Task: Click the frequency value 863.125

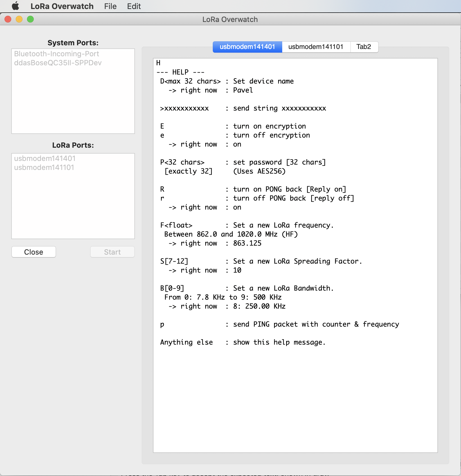Action: [247, 243]
